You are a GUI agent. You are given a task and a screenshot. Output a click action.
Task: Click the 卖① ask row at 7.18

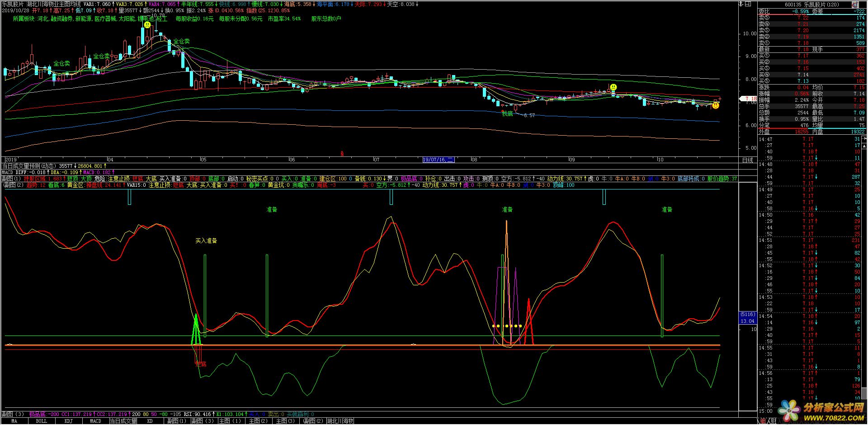click(812, 43)
